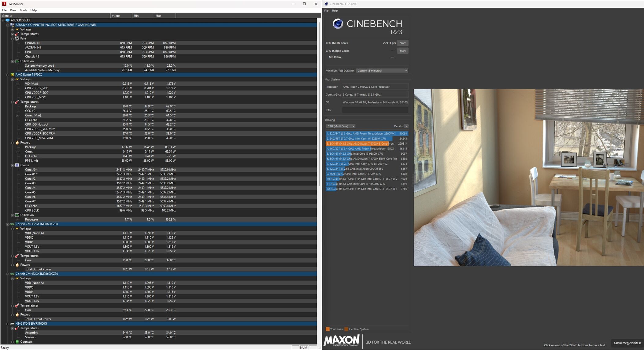Open the Minimum Test Duration dropdown

(x=382, y=71)
